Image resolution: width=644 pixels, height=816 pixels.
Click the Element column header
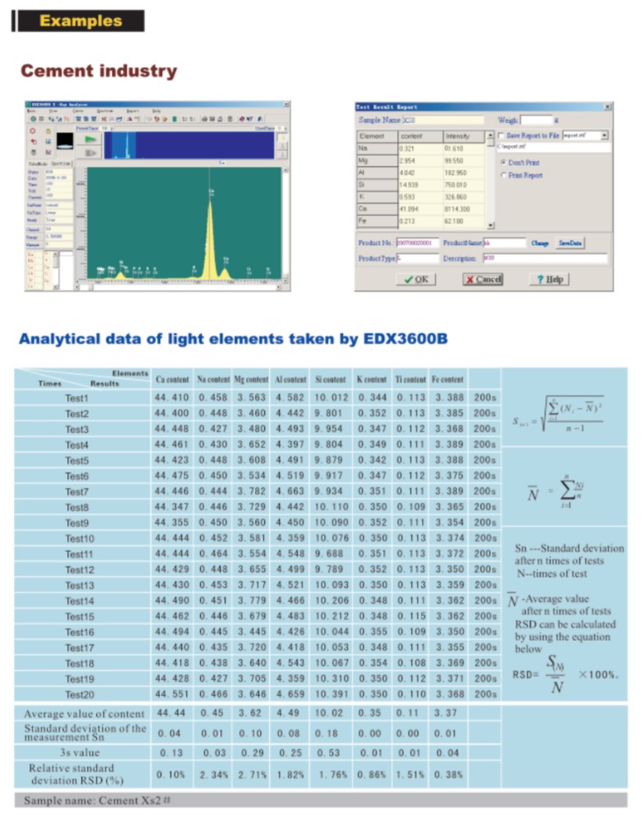click(x=378, y=137)
